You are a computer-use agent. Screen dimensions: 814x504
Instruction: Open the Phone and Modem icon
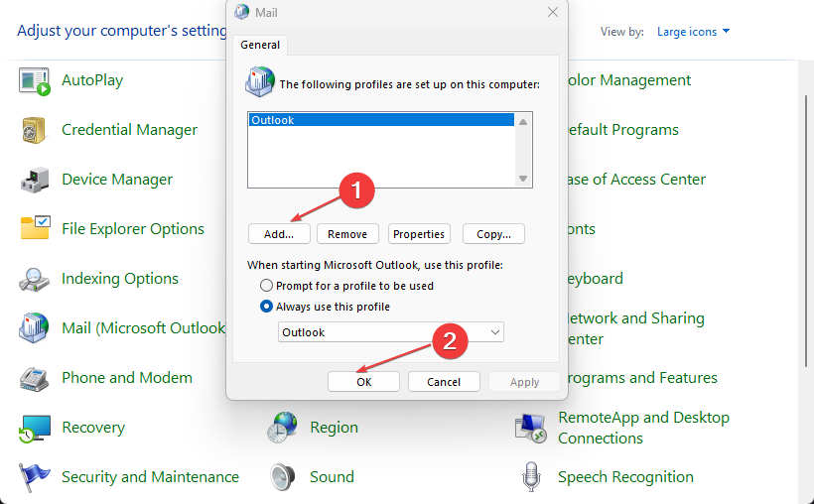pos(35,378)
